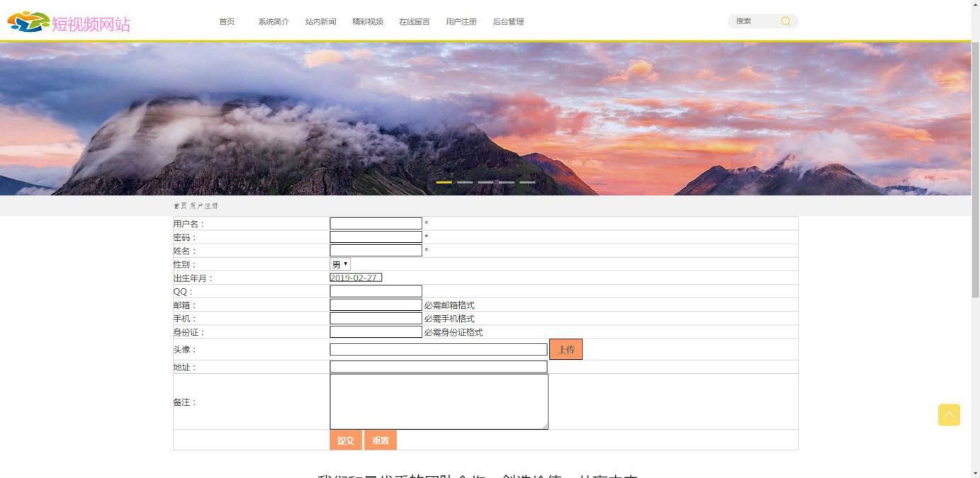Focus the 手机 input field

click(x=376, y=319)
